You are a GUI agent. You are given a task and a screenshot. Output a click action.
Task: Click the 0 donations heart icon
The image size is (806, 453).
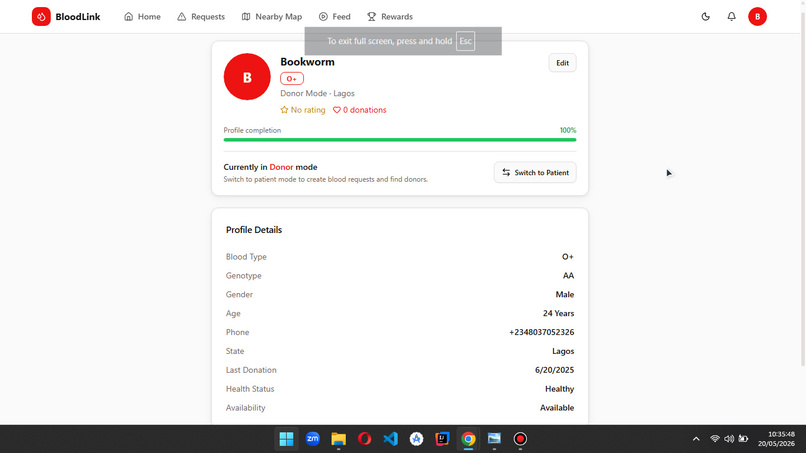coord(337,110)
